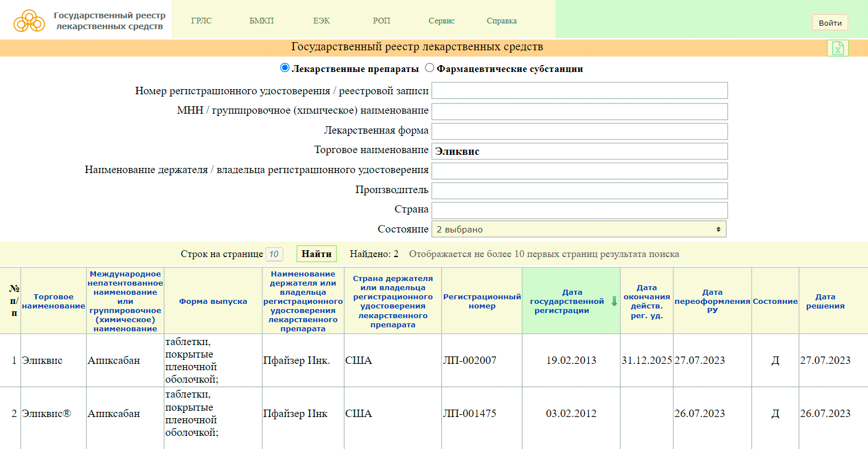The image size is (868, 449).
Task: Click the Торговое наименование field containing Эликвис
Action: [580, 151]
